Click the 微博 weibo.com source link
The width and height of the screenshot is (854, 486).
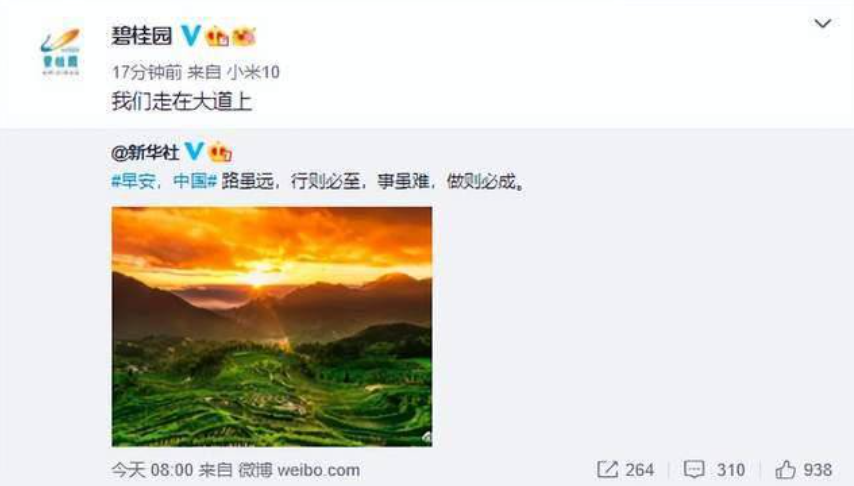(x=300, y=470)
